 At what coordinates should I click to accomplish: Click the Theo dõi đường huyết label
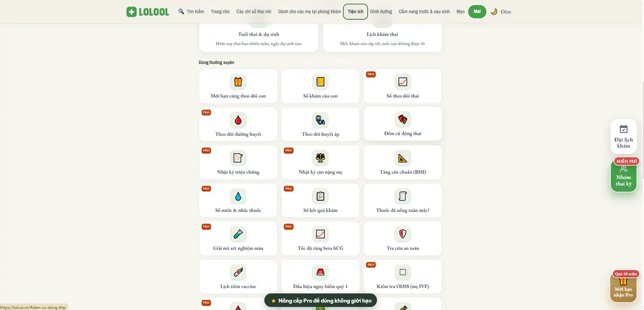coord(238,134)
